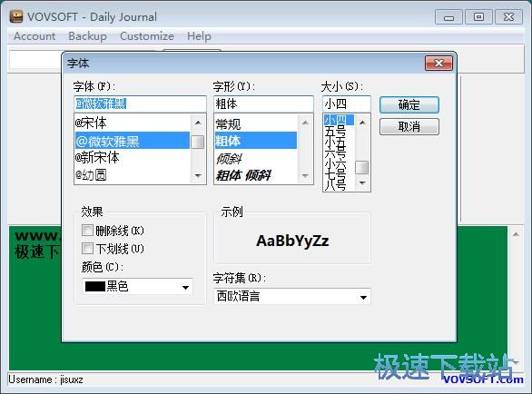
Task: Select size 五号
Action: tap(339, 131)
